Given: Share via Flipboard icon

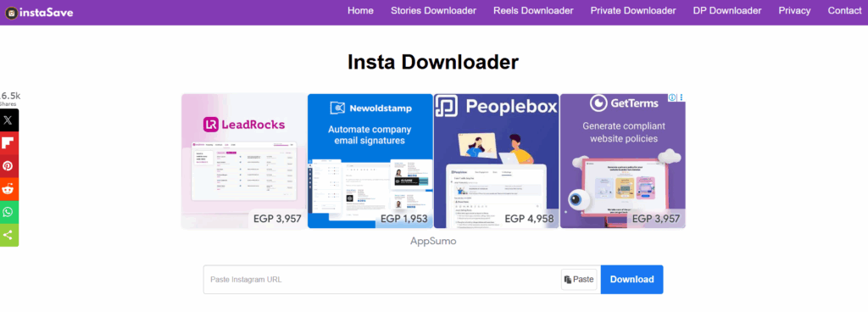Looking at the screenshot, I should pyautogui.click(x=8, y=143).
